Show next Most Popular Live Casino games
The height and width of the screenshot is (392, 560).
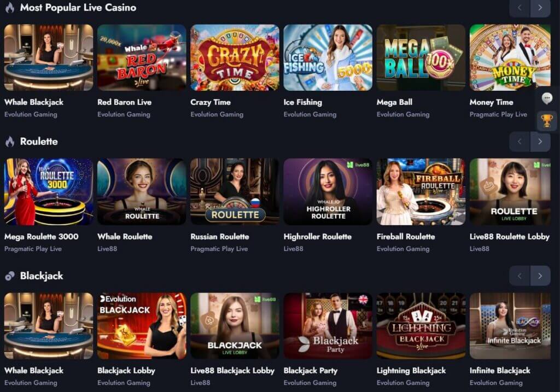pyautogui.click(x=540, y=8)
